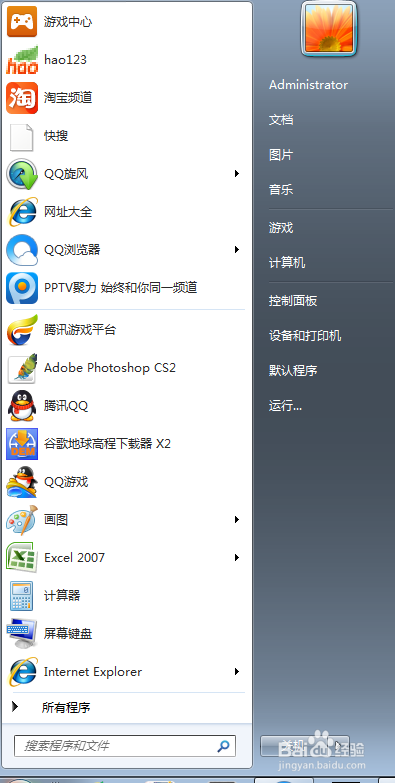Screen dimensions: 395x783
Task: Open the 运行... dialog
Action: pyautogui.click(x=285, y=405)
